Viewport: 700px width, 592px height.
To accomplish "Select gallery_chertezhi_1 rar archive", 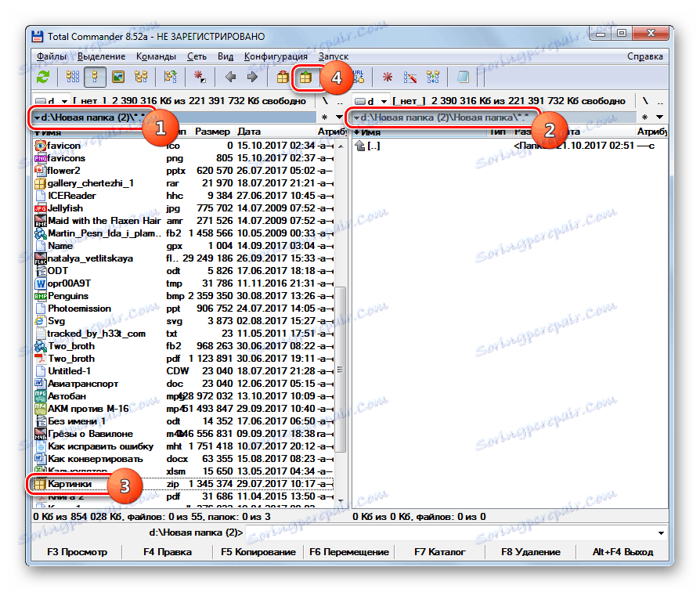I will [183, 183].
